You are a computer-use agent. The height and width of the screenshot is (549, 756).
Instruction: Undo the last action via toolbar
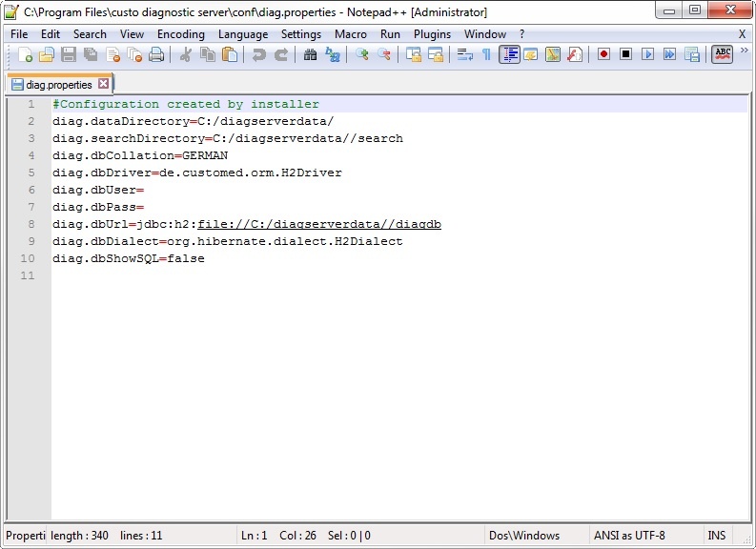coord(259,54)
